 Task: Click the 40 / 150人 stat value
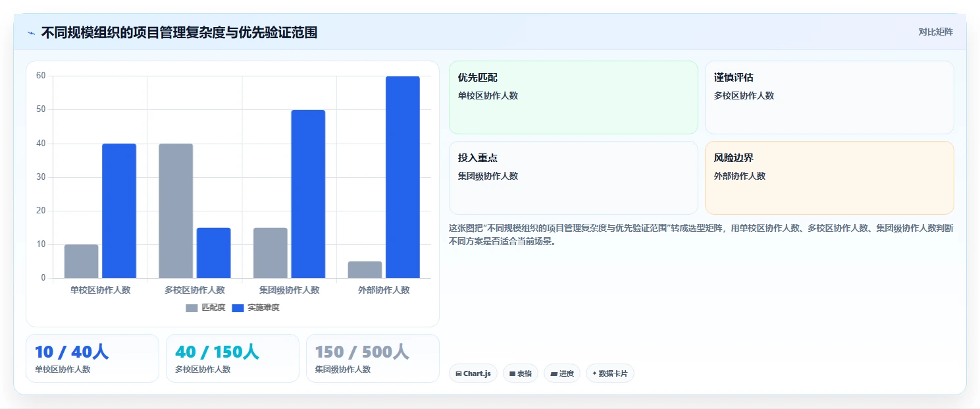tap(217, 352)
